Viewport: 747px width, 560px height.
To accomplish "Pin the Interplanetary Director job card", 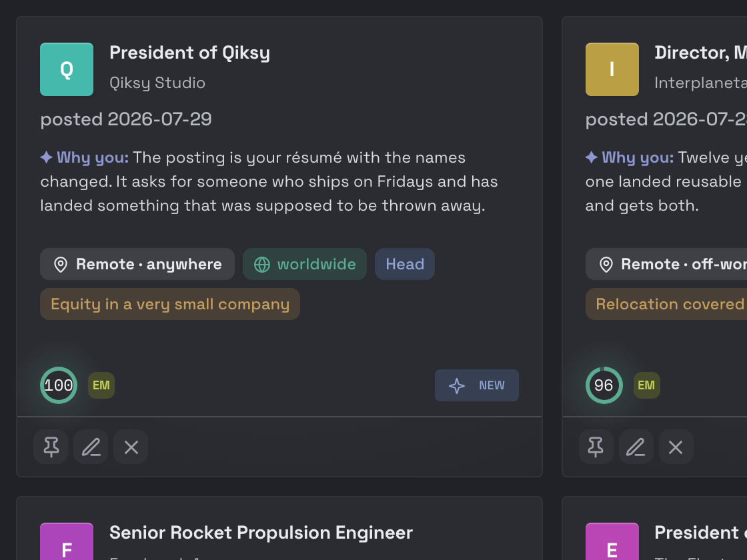I will pos(596,447).
